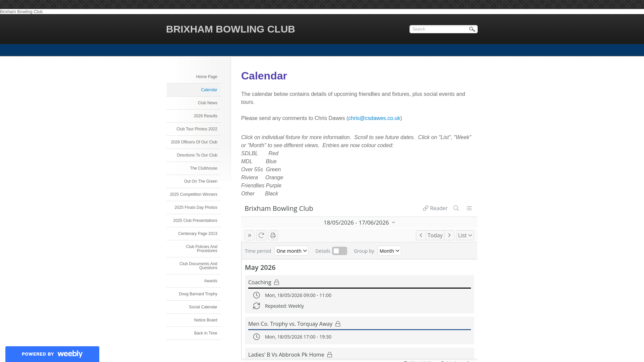
Task: Click Powered by Weebly banner
Action: point(52,354)
